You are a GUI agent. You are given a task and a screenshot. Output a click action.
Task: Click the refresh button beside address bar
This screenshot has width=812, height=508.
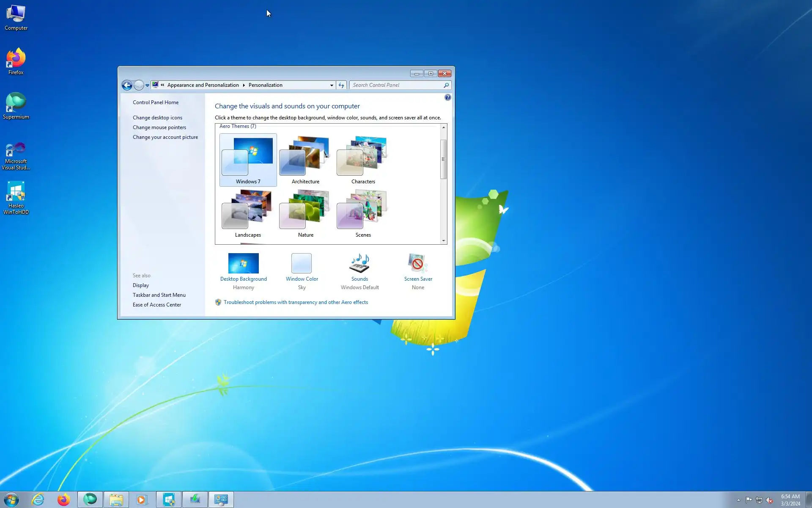click(341, 85)
